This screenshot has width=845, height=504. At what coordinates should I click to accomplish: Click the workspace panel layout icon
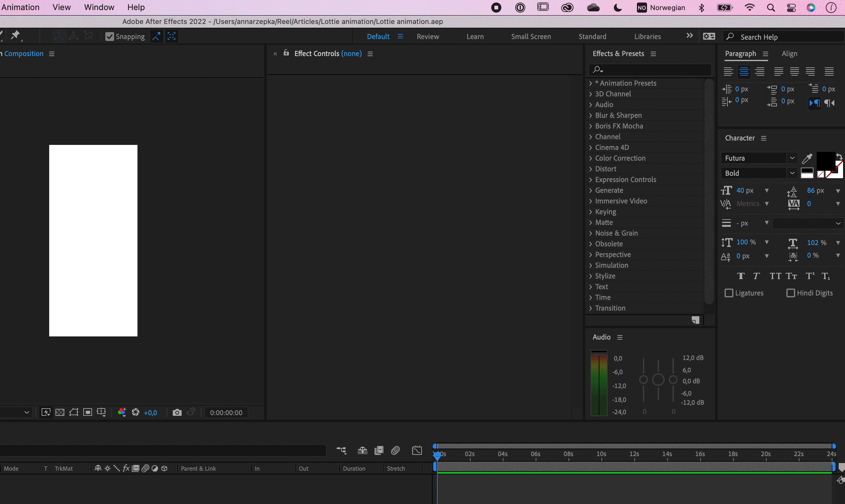709,36
